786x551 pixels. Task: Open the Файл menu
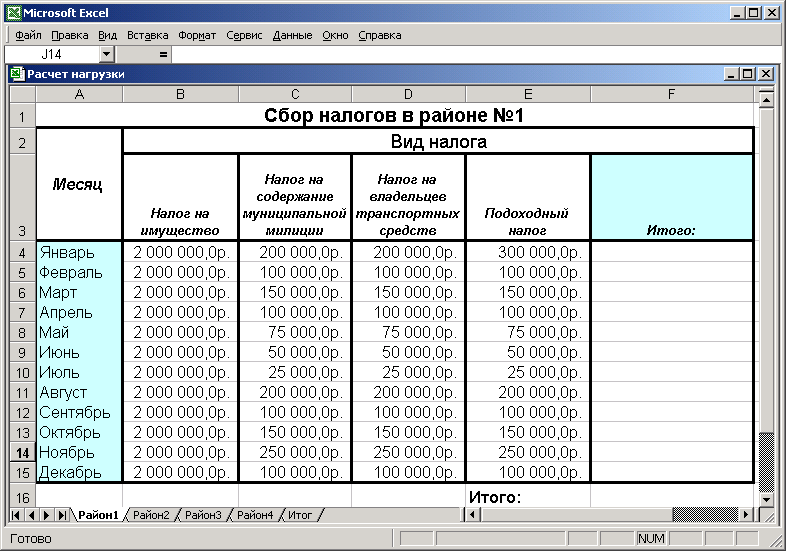29,35
